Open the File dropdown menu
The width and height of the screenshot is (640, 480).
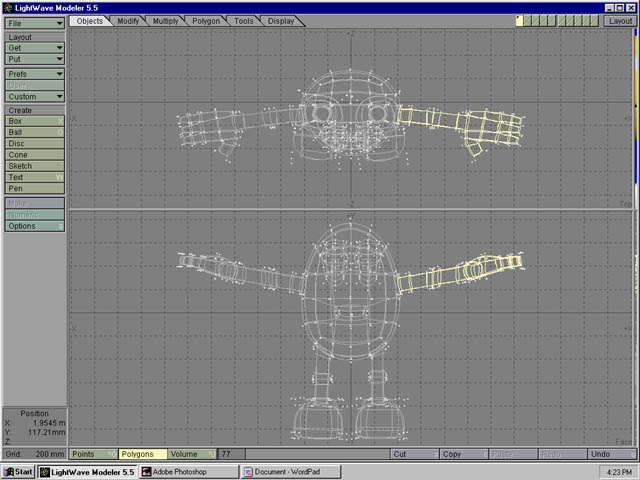35,23
